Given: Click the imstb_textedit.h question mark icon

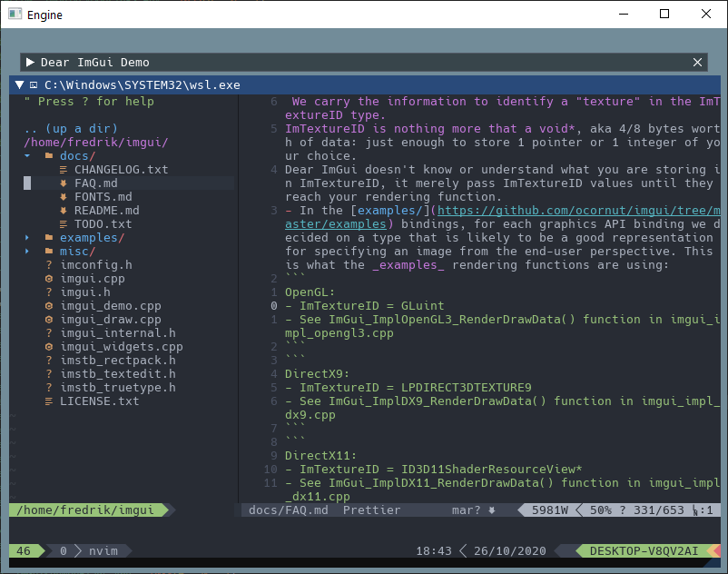Looking at the screenshot, I should tap(49, 374).
